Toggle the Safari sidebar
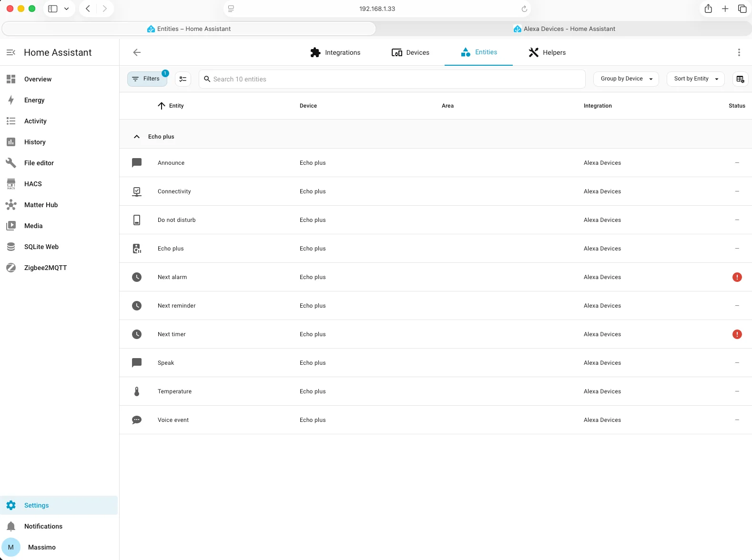This screenshot has height=560, width=752. [x=53, y=9]
